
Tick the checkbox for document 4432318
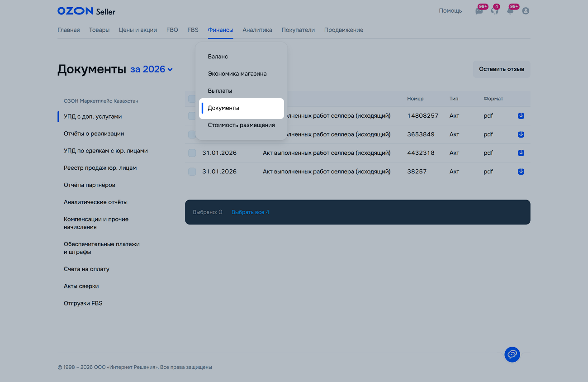tap(192, 153)
